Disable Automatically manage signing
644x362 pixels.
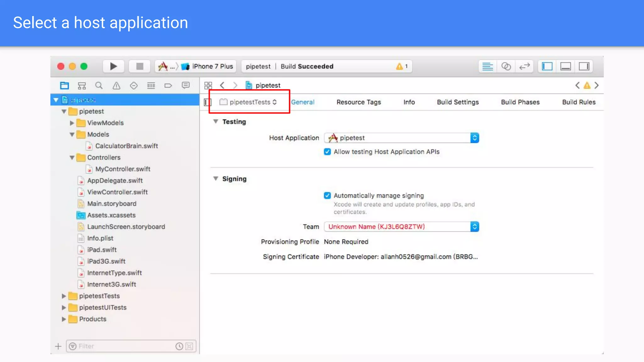pyautogui.click(x=327, y=195)
